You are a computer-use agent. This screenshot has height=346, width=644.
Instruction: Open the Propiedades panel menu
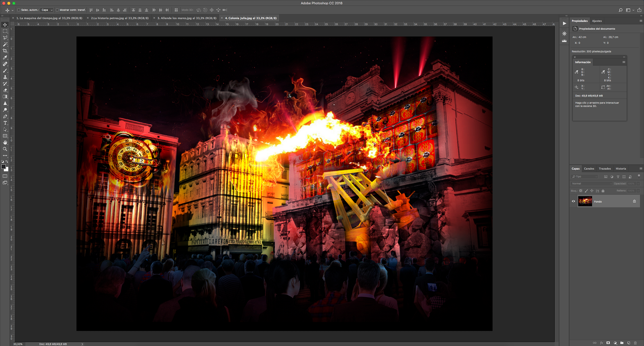641,21
